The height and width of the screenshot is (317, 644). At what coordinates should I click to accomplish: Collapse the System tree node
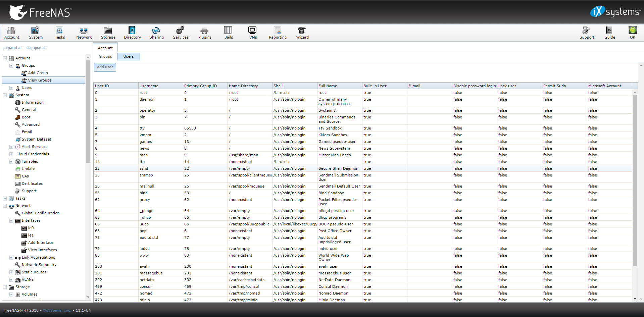click(5, 95)
